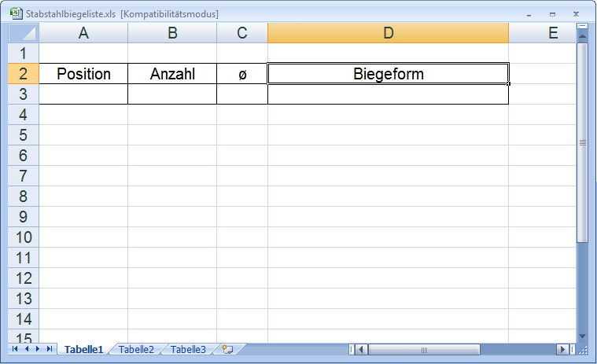
Task: Click the Position cell
Action: coord(83,73)
